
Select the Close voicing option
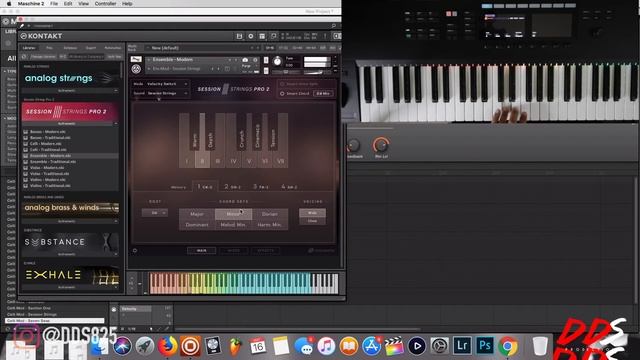coord(312,221)
